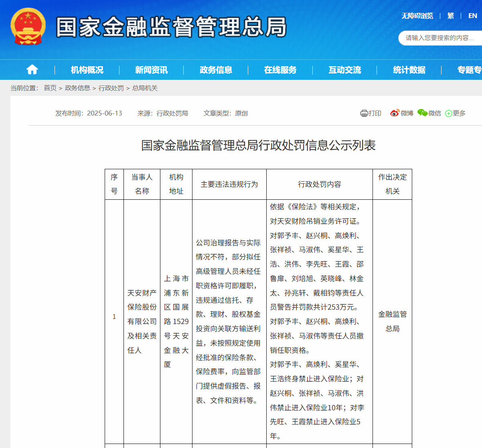Open the 统计数据 menu
This screenshot has width=482, height=448.
[409, 70]
